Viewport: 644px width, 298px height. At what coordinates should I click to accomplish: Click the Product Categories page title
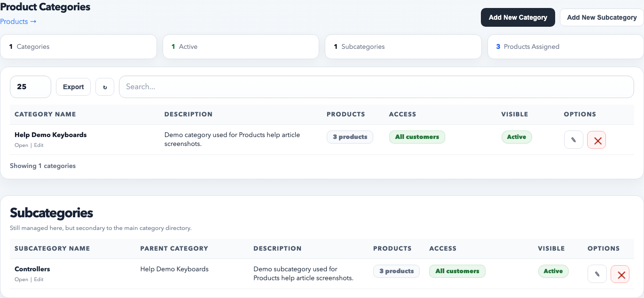point(45,7)
